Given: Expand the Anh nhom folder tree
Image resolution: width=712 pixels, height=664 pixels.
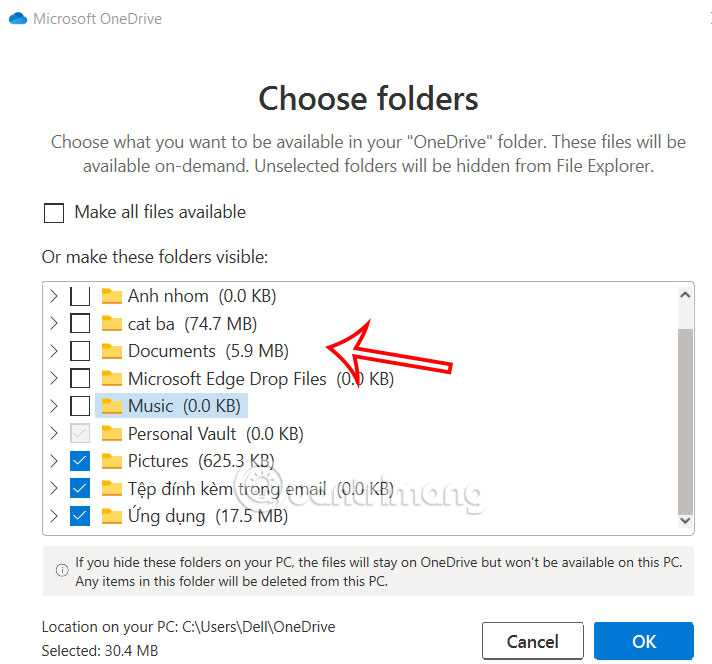Looking at the screenshot, I should pos(54,296).
